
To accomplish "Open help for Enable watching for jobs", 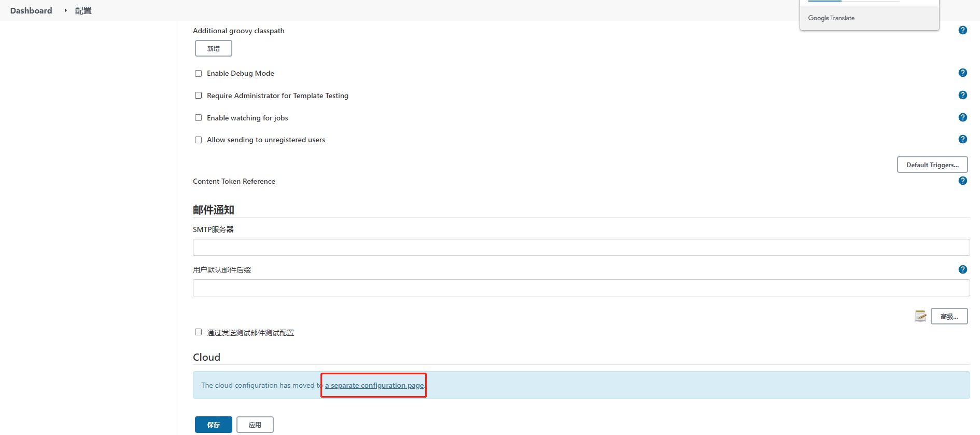I will coord(962,117).
